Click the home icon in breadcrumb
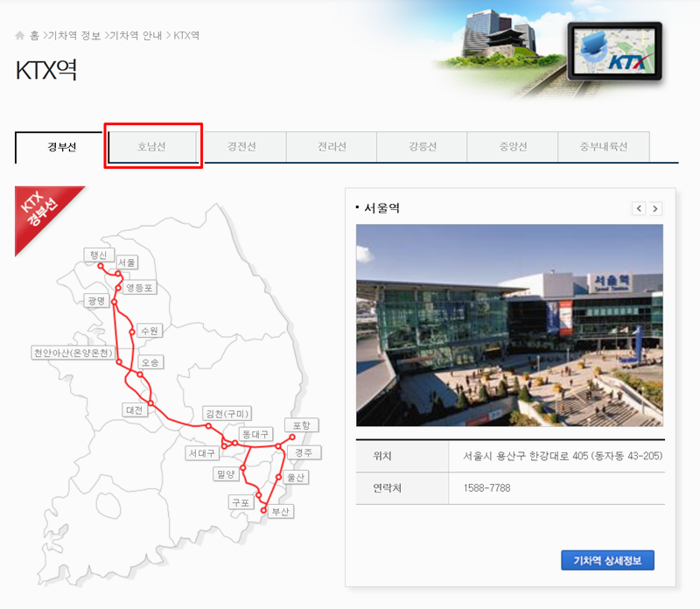Image resolution: width=700 pixels, height=609 pixels. 20,35
